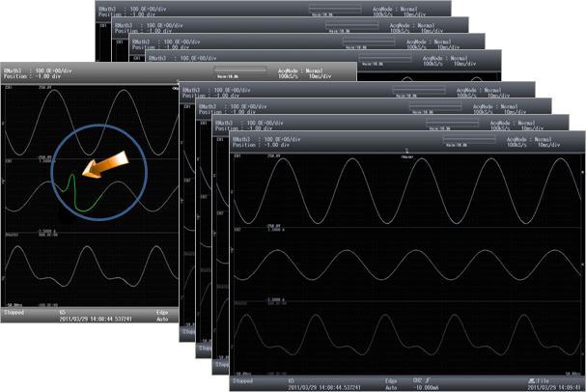
Task: Click the trigger position marker above the front-right waveform
Action: click(x=407, y=152)
